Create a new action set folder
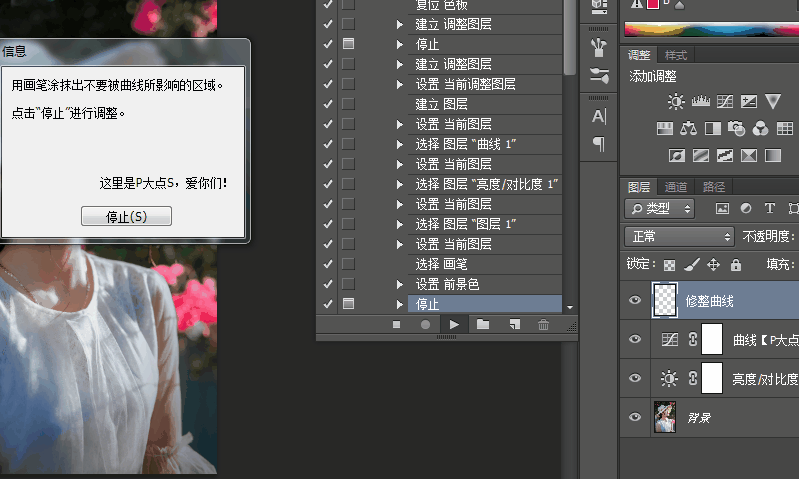The image size is (799, 479). click(483, 324)
